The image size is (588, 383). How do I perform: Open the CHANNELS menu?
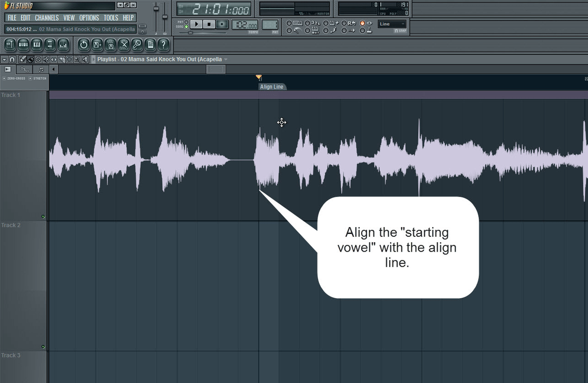coord(47,18)
